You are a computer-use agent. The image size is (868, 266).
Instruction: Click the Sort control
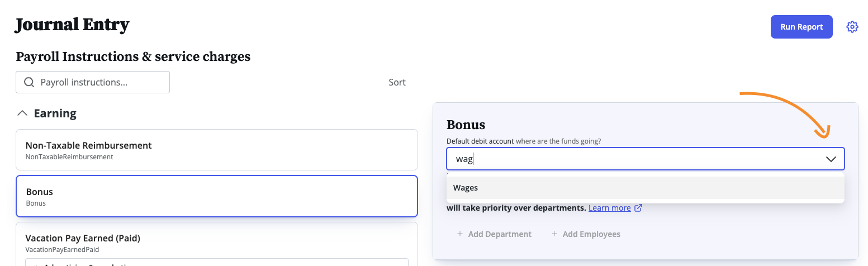click(397, 82)
